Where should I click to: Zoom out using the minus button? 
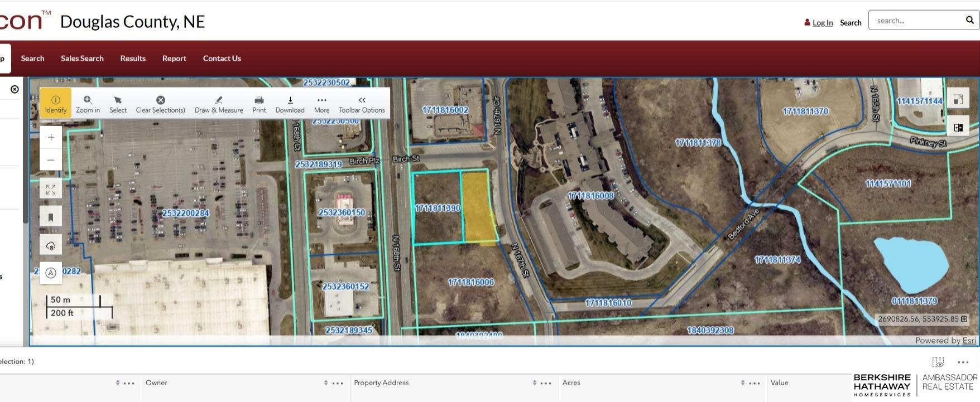[51, 160]
